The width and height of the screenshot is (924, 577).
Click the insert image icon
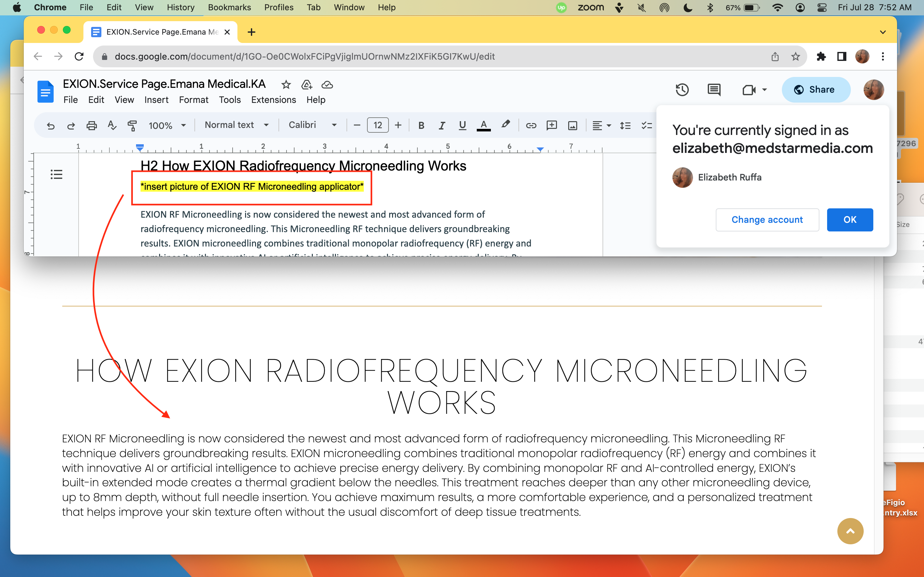tap(572, 125)
